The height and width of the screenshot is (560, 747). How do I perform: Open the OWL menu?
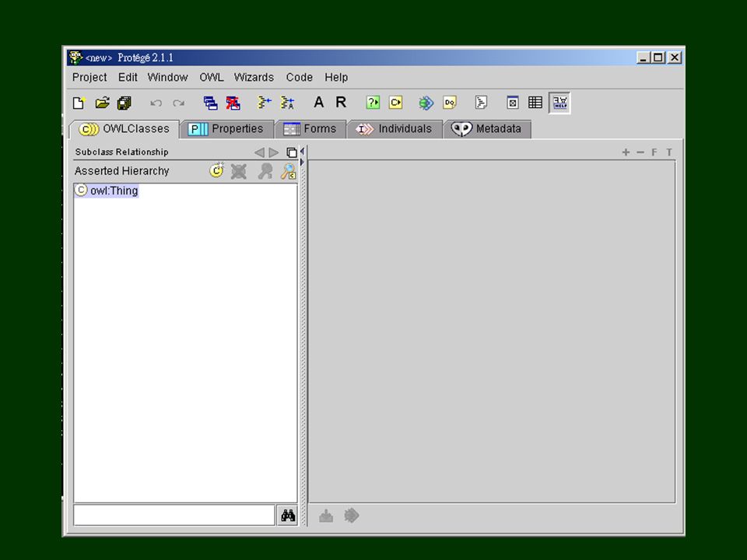pos(212,77)
